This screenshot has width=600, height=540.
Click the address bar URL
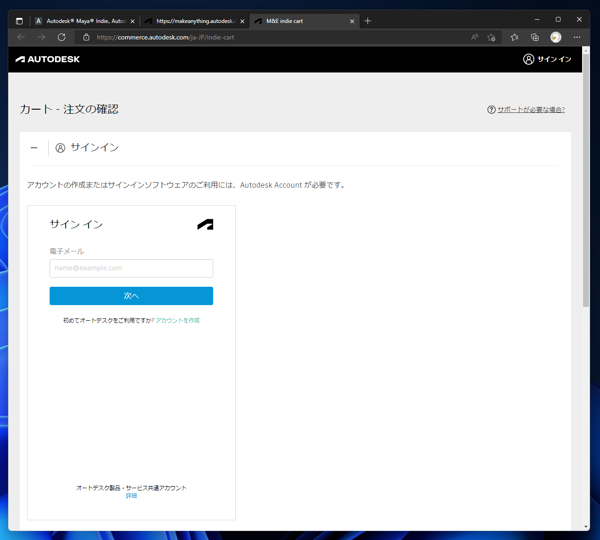click(x=165, y=38)
